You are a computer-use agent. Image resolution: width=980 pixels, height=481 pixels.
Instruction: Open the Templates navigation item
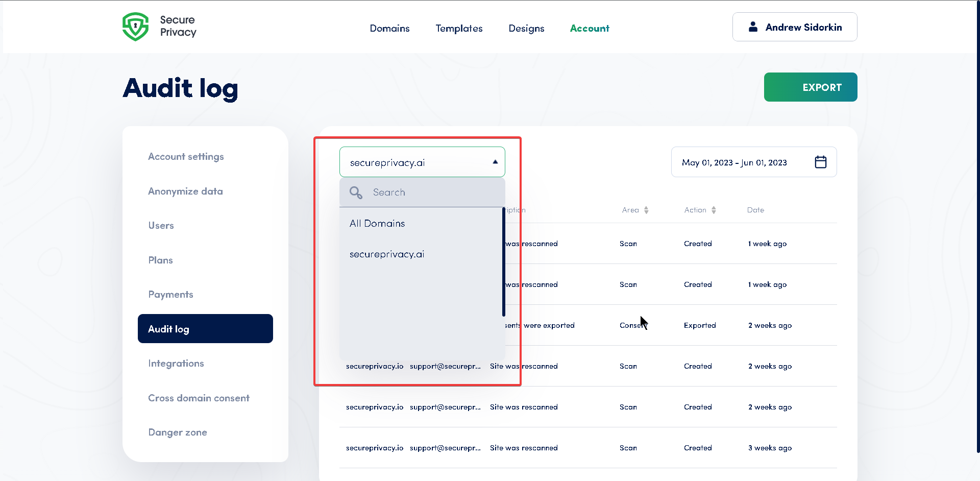point(458,29)
